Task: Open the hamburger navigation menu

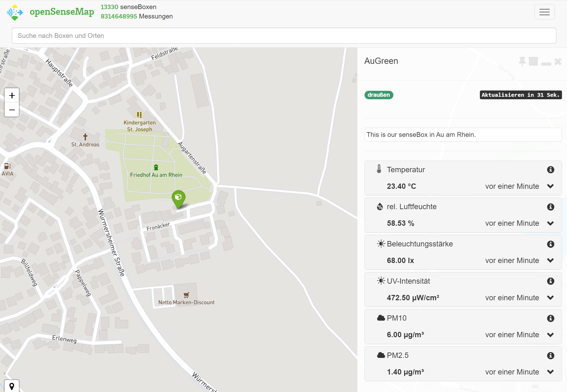Action: click(x=544, y=12)
